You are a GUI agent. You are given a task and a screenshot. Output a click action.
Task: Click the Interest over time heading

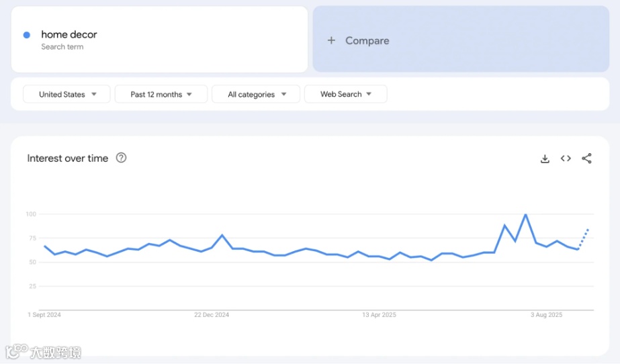67,158
